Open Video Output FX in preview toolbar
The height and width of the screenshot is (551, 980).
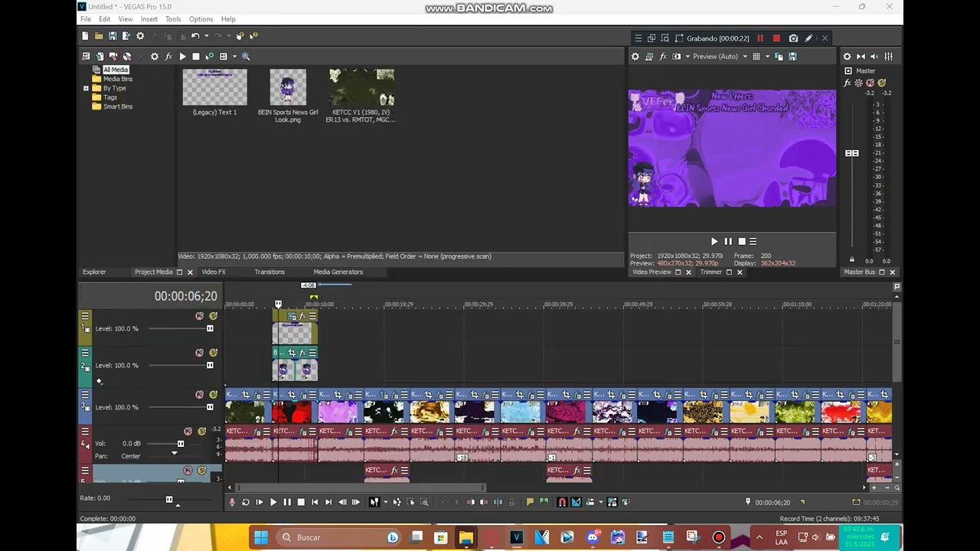(x=663, y=57)
